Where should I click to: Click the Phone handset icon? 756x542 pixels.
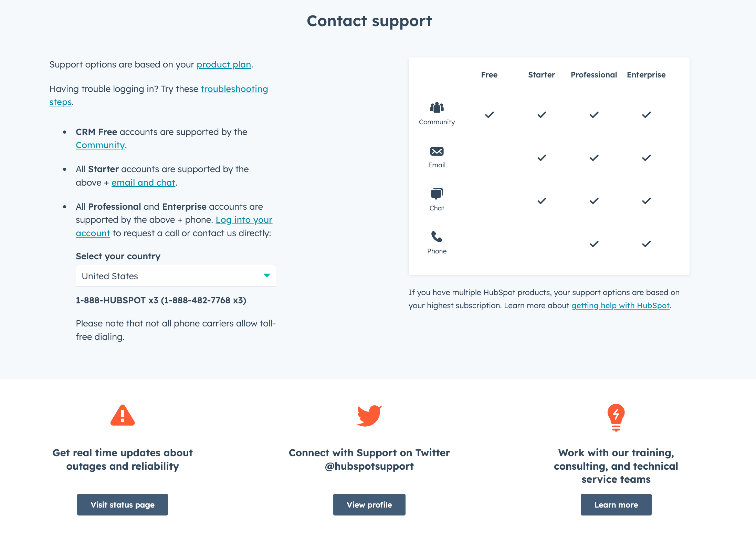(x=437, y=237)
